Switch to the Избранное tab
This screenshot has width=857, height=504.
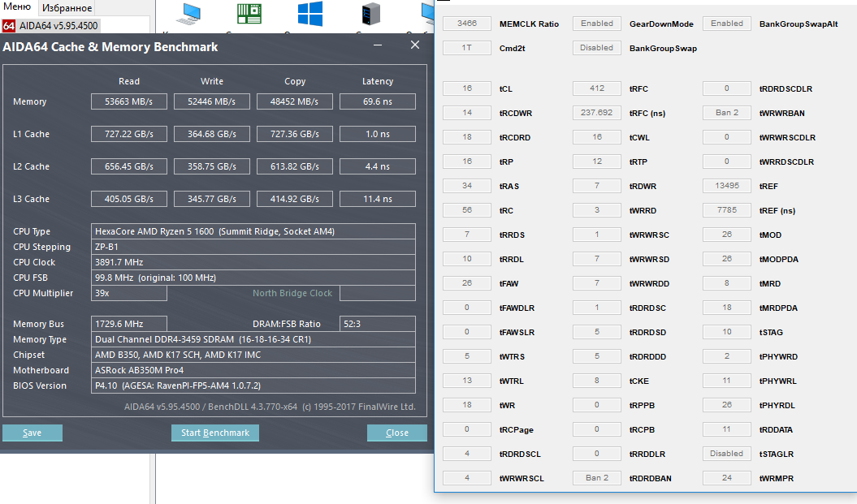click(x=67, y=8)
